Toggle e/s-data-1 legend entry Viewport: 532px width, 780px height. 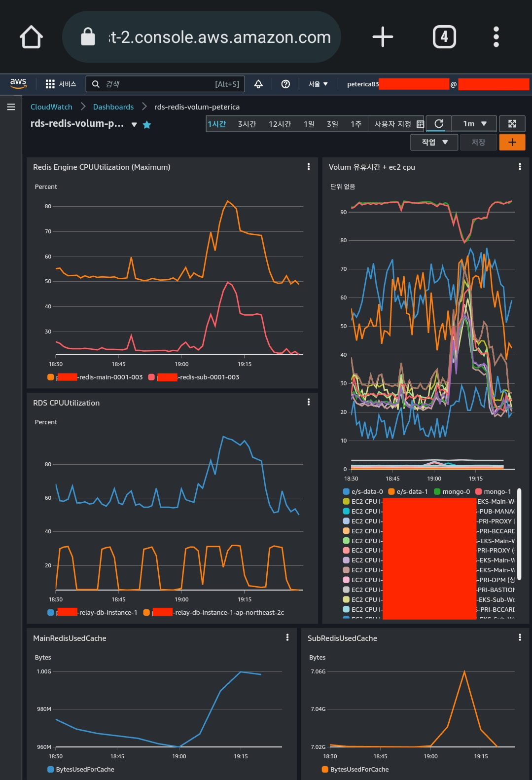408,491
